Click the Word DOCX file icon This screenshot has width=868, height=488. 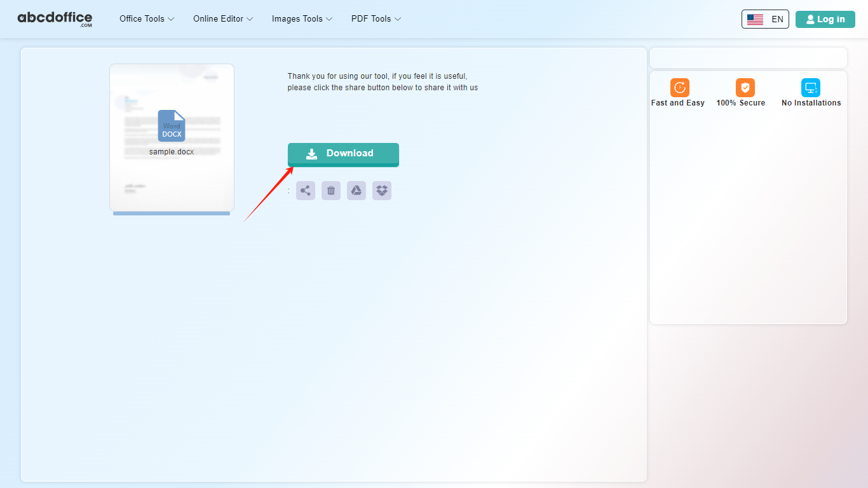172,126
